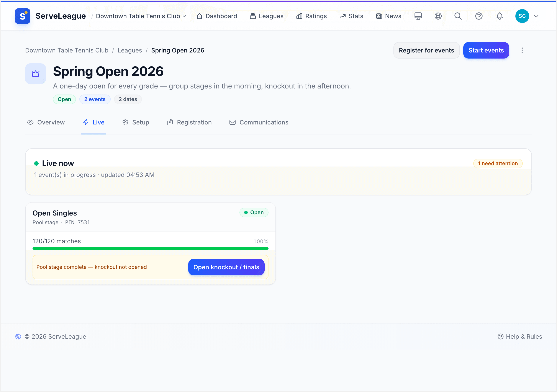
Task: Select the Live tab
Action: (94, 122)
